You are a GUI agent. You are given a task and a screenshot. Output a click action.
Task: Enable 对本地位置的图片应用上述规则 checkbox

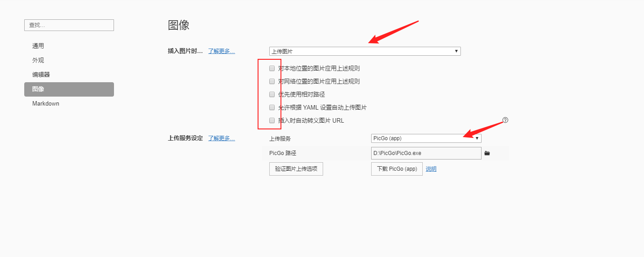click(272, 69)
